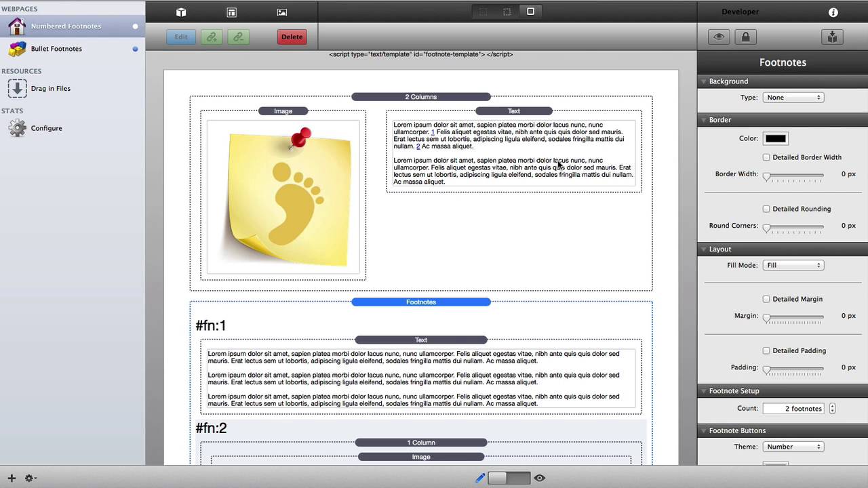Collapse the Background section
Screen dimensions: 868x488
pos(703,81)
